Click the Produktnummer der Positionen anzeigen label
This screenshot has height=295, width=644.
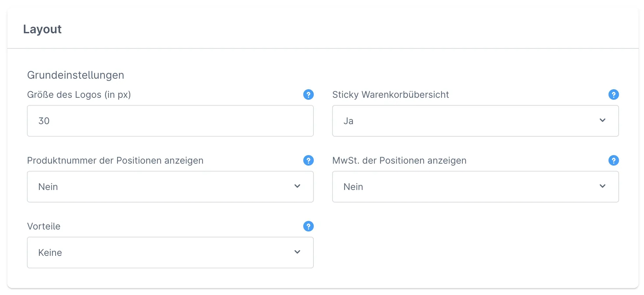pyautogui.click(x=115, y=161)
